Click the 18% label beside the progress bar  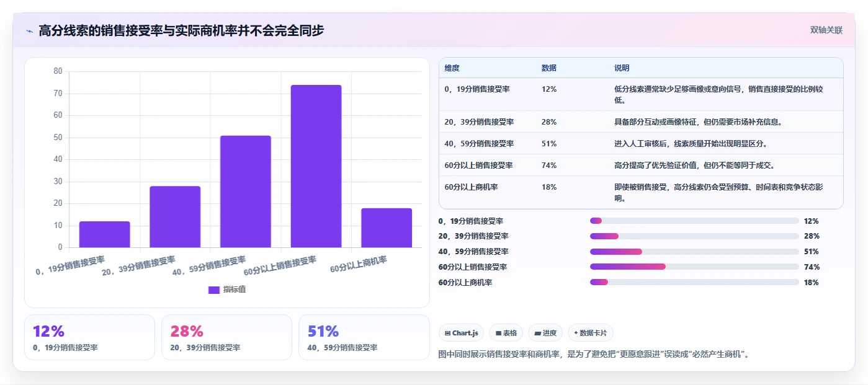coord(811,283)
